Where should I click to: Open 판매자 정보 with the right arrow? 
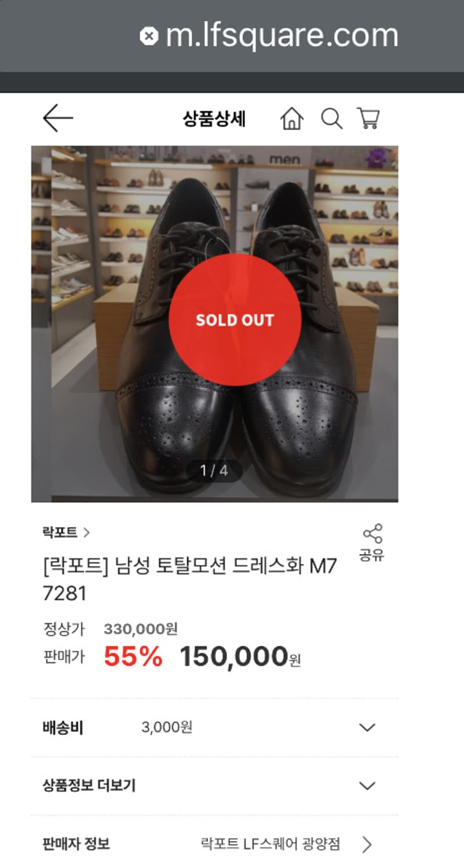pyautogui.click(x=367, y=845)
